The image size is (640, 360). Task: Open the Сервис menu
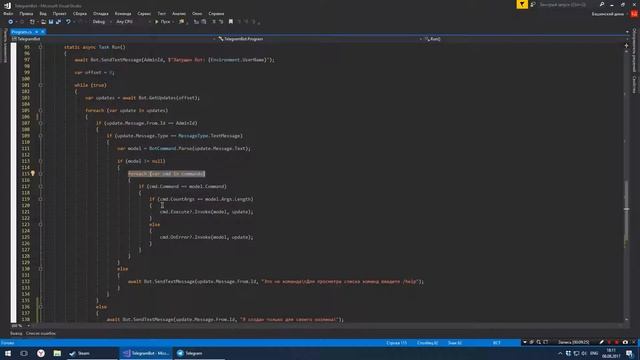(144, 13)
